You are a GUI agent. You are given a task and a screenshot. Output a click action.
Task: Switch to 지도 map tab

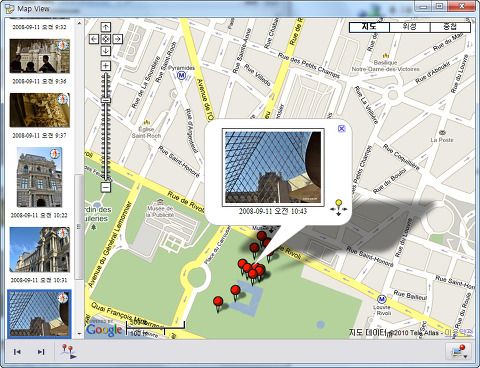(369, 27)
